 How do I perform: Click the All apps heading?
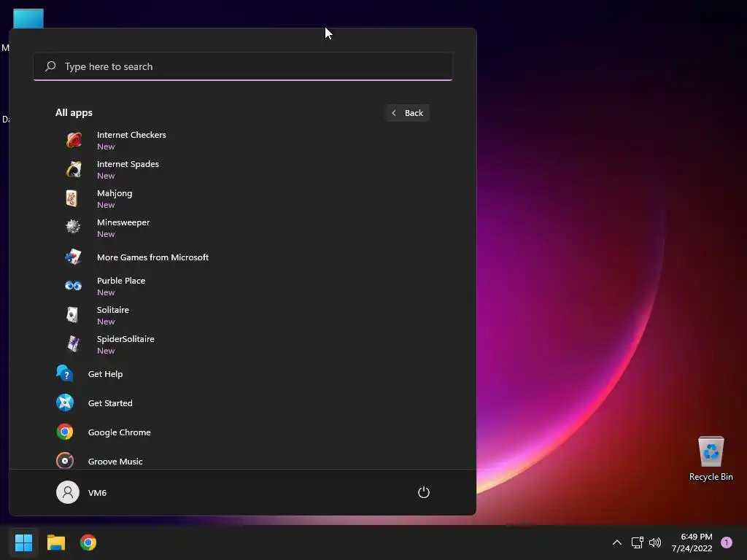click(x=74, y=113)
